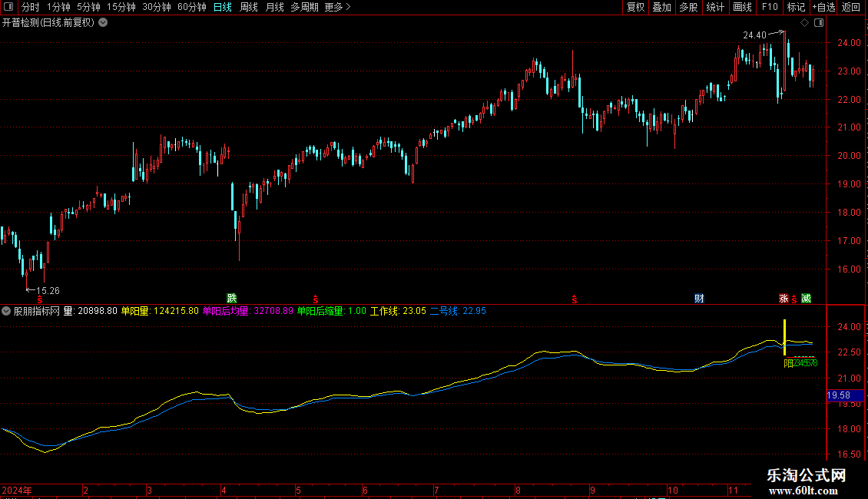Click the green 2345678 count label
868x499 pixels.
[x=806, y=363]
